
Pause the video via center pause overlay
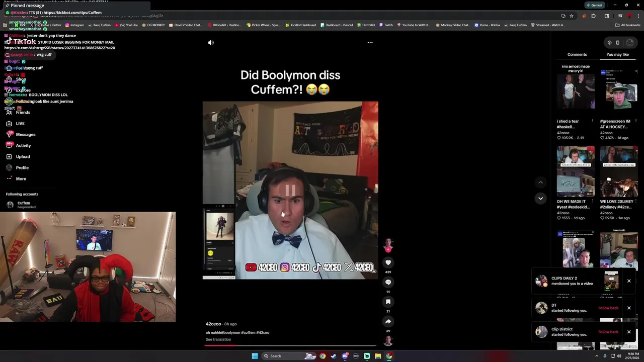[290, 190]
